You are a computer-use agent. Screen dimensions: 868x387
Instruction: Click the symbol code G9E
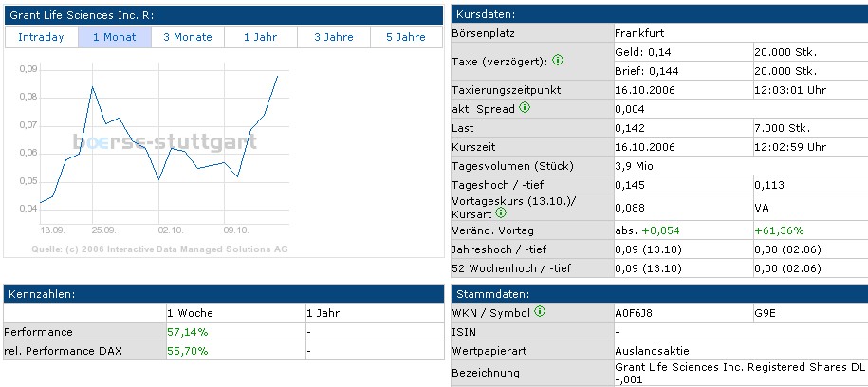click(x=765, y=312)
